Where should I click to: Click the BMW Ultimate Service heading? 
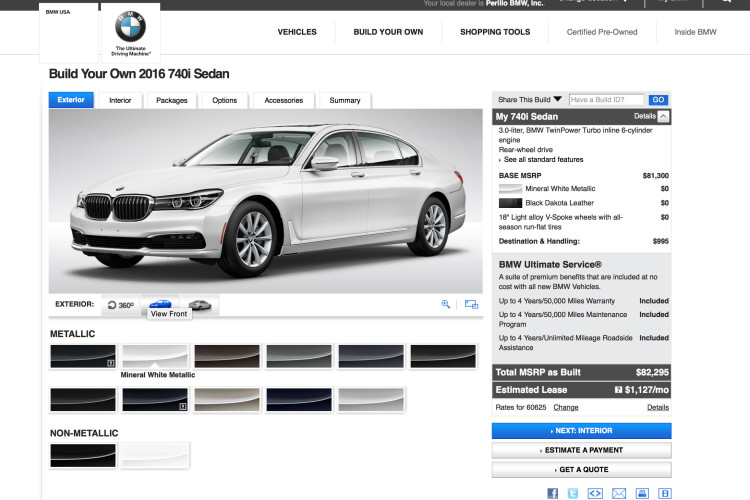click(550, 265)
